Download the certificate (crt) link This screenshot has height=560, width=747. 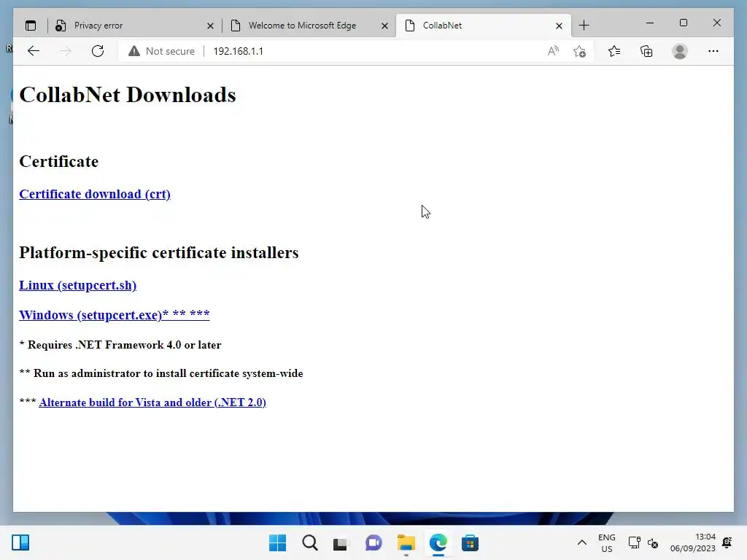tap(95, 194)
